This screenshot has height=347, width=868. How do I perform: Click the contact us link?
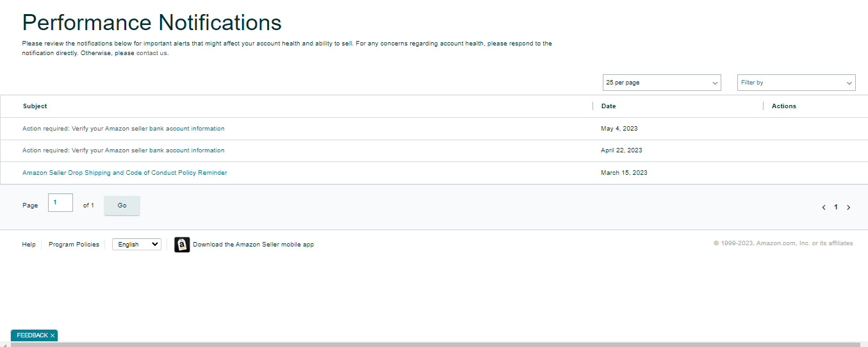pyautogui.click(x=152, y=53)
